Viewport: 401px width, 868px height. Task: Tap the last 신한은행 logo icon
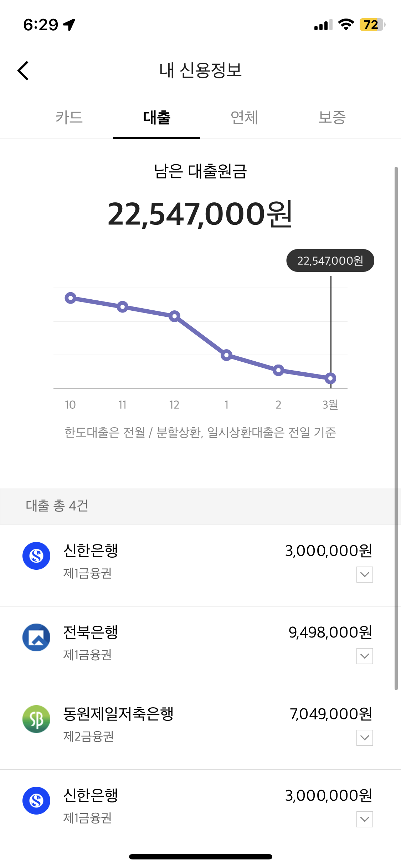click(36, 801)
